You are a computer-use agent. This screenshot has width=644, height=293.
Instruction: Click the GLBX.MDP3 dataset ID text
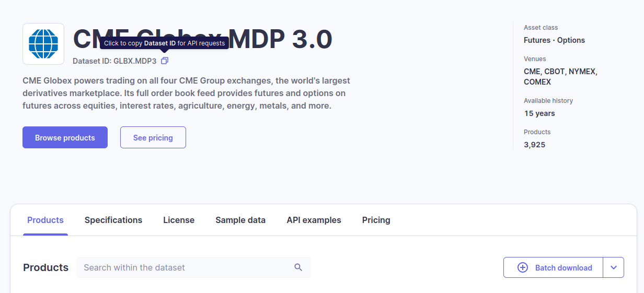135,61
